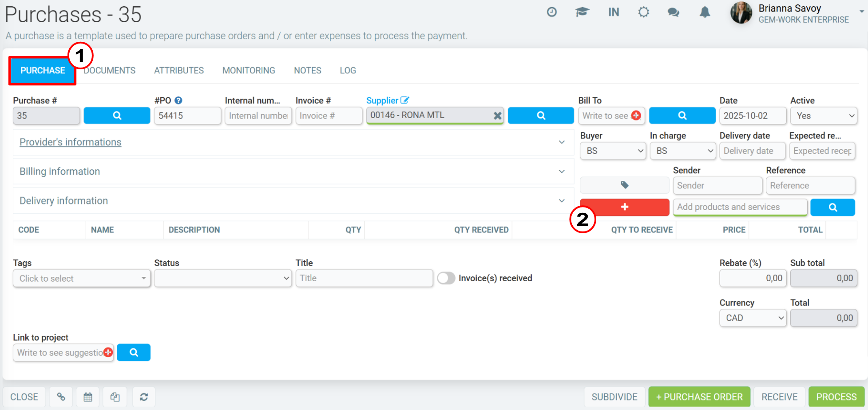Open the graduation cap training icon

[582, 12]
